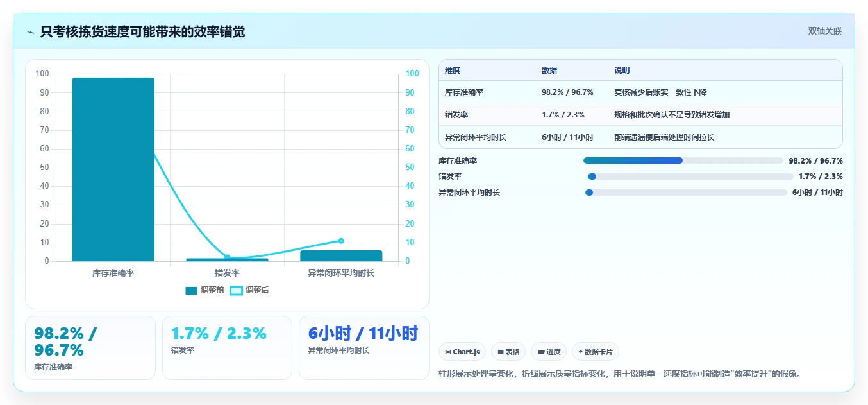Image resolution: width=868 pixels, height=405 pixels.
Task: Click the title 只考核拣货速度可能带来的效率错觉
Action: pos(142,31)
